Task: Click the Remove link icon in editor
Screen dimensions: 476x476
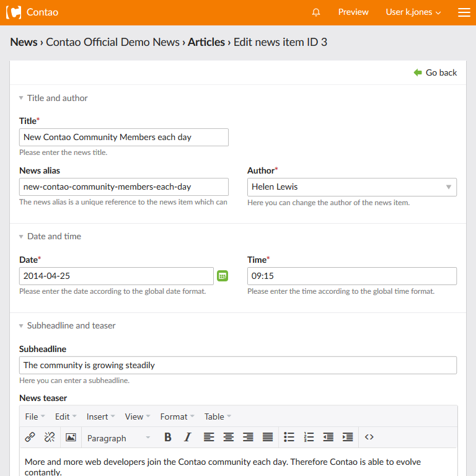Action: coord(50,437)
